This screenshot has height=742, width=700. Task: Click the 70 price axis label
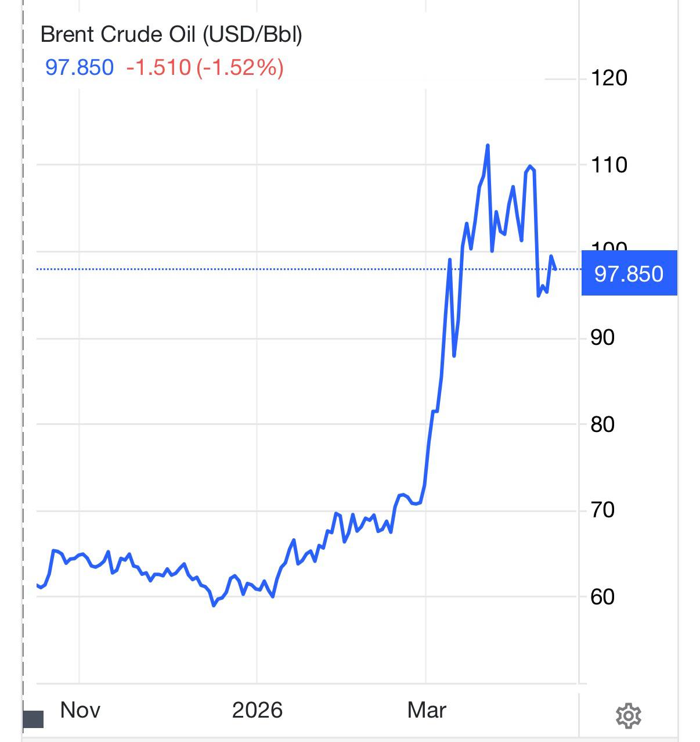coord(602,510)
